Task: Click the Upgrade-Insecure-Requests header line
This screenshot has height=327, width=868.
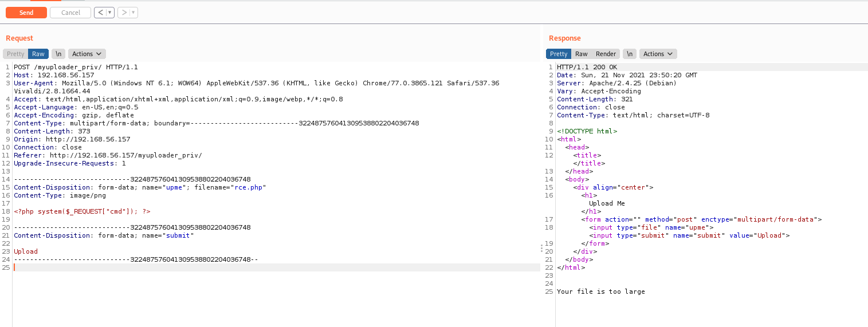Action: point(70,163)
